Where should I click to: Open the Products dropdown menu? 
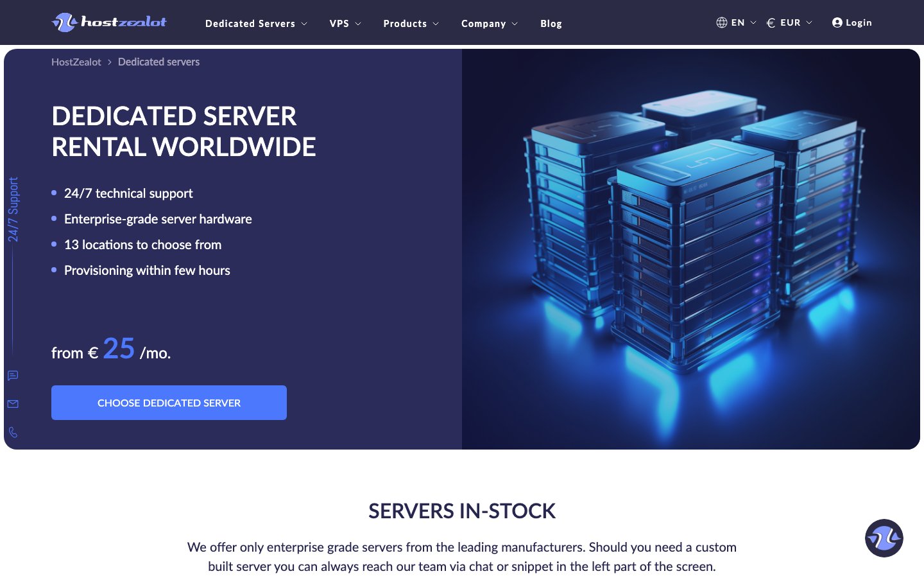click(x=411, y=23)
